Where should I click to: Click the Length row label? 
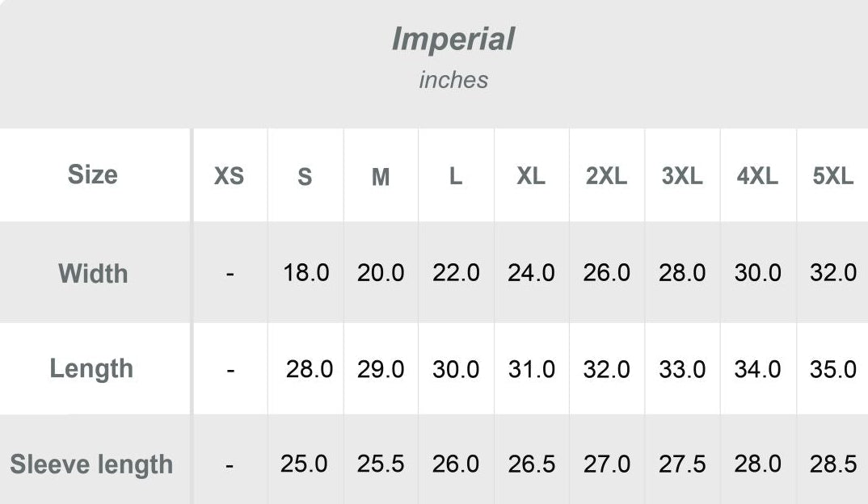[x=91, y=368]
